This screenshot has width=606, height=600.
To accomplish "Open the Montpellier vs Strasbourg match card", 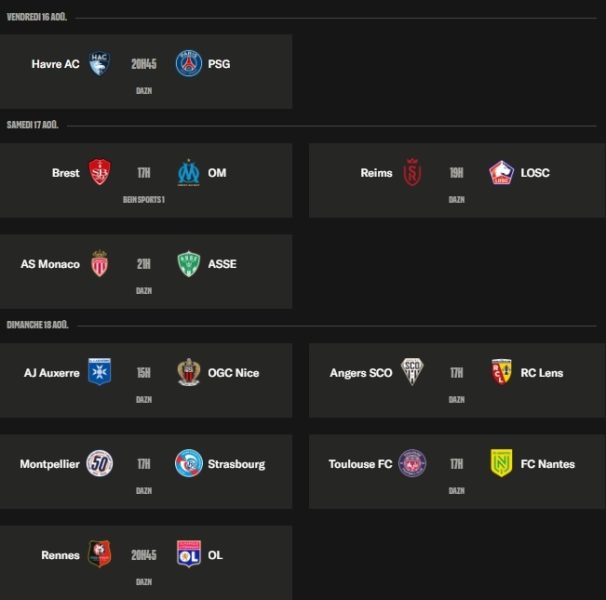I will coord(146,472).
